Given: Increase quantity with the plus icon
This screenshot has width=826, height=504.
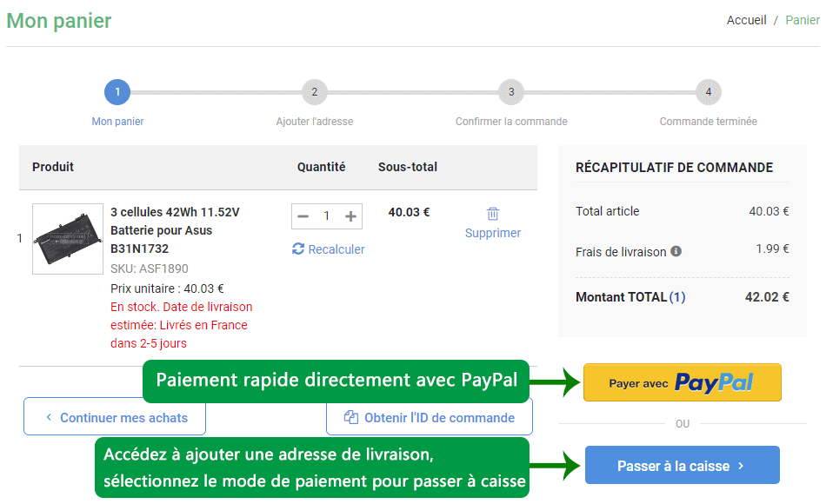Looking at the screenshot, I should point(351,216).
